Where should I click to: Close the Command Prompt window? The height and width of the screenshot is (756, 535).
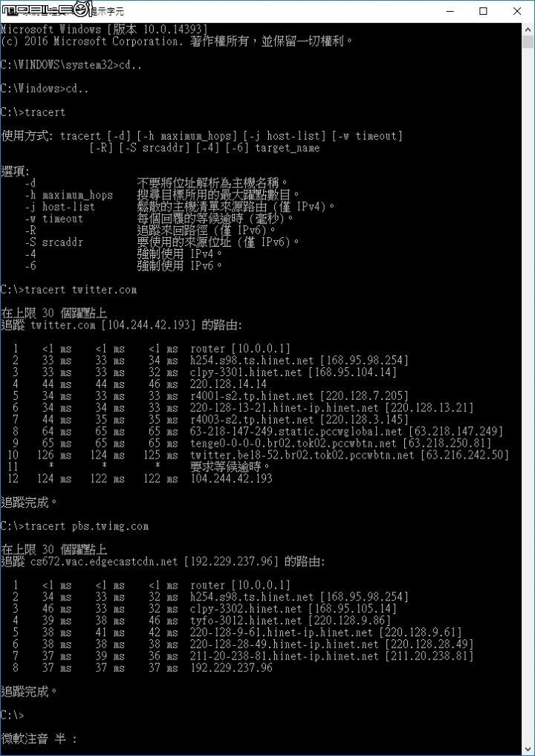coord(517,11)
